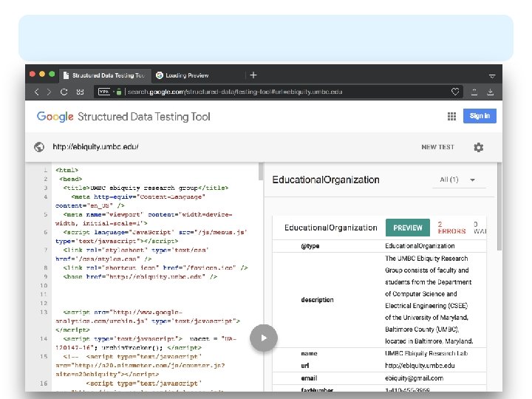The image size is (532, 399).
Task: Click the url value http://ebiquity.umbc.edu
Action: click(x=420, y=366)
